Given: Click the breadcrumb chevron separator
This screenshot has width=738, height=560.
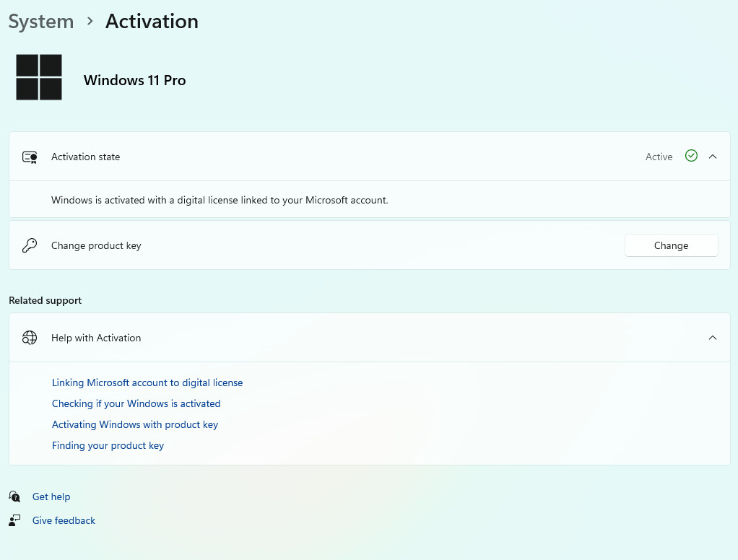Looking at the screenshot, I should [90, 21].
